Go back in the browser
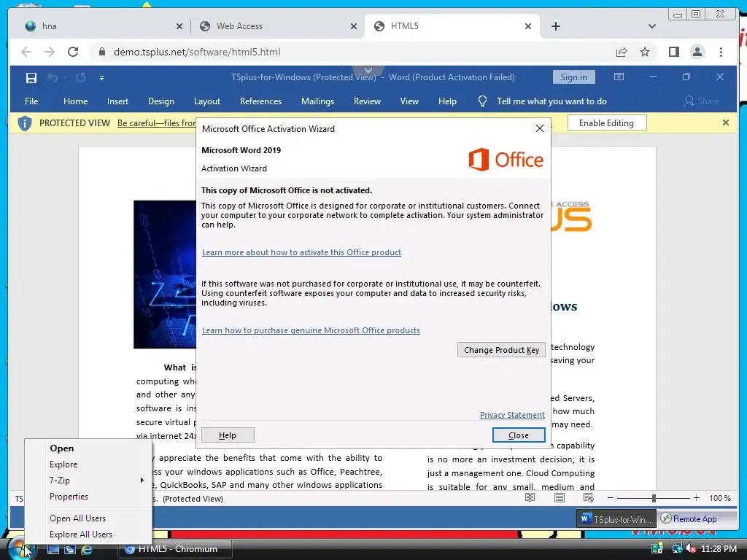Image resolution: width=747 pixels, height=560 pixels. tap(26, 52)
